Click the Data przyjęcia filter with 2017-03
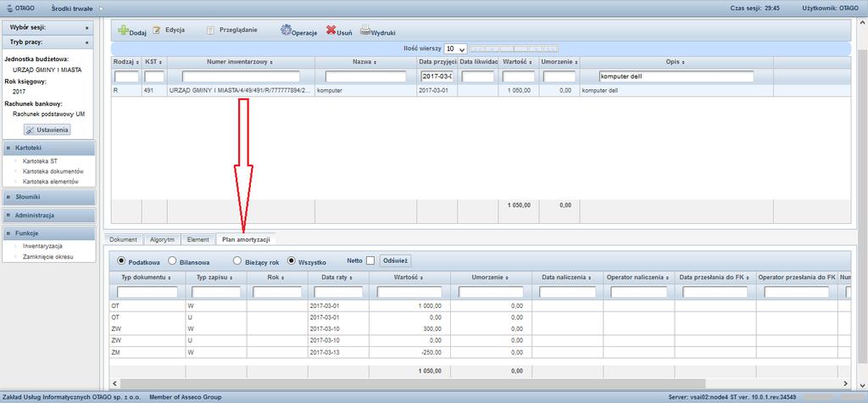Image resolution: width=868 pixels, height=403 pixels. coord(437,76)
